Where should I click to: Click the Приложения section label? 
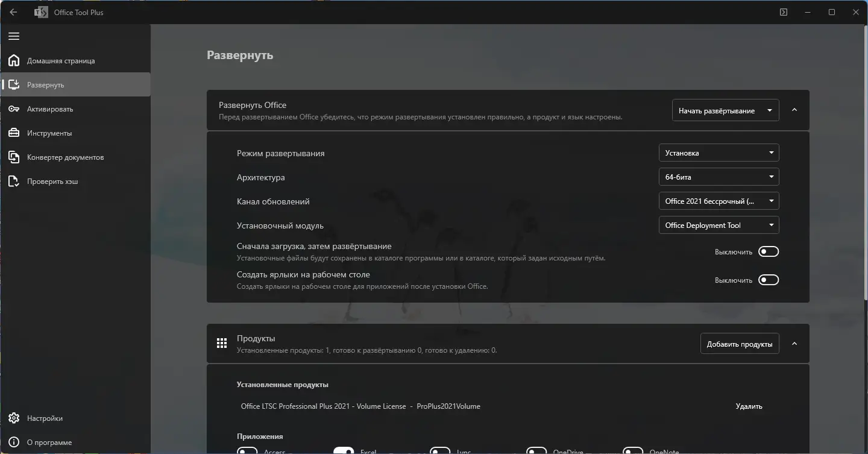coord(260,437)
